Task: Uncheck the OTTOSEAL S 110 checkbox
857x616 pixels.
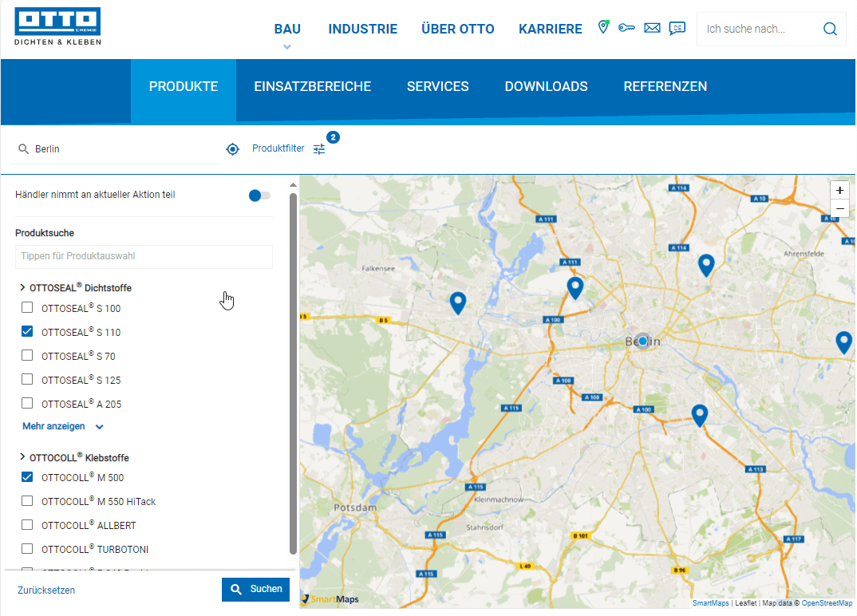Action: coord(27,331)
